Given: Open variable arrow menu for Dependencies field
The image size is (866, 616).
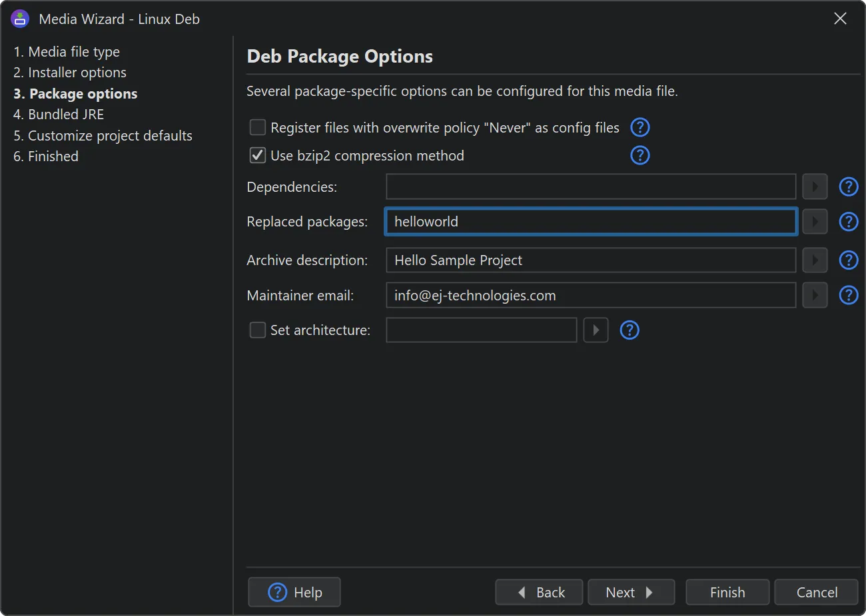Looking at the screenshot, I should point(815,187).
